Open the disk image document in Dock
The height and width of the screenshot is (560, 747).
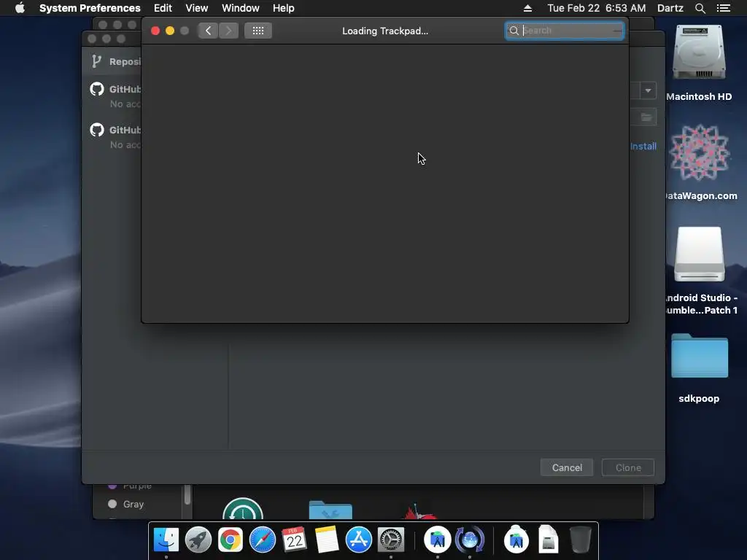point(549,540)
